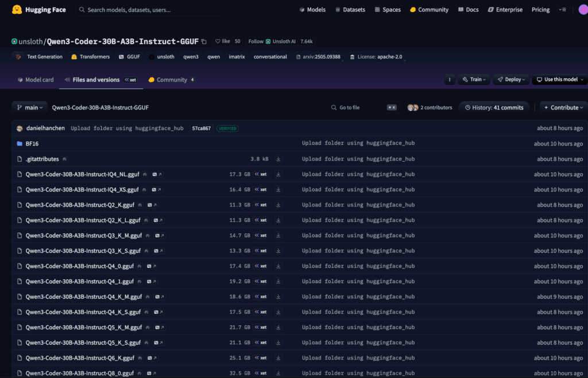Download the Q6_K.gguf file
Image resolution: width=588 pixels, height=378 pixels.
tap(278, 358)
